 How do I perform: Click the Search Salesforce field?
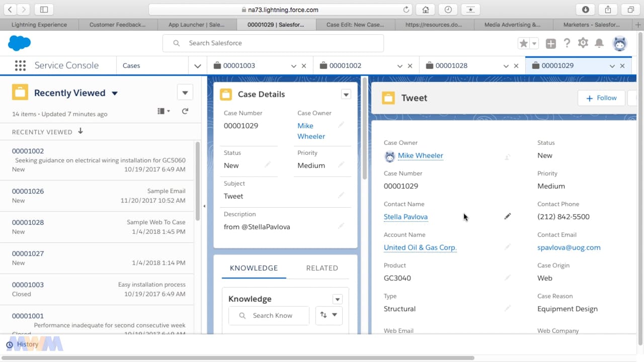pyautogui.click(x=273, y=43)
